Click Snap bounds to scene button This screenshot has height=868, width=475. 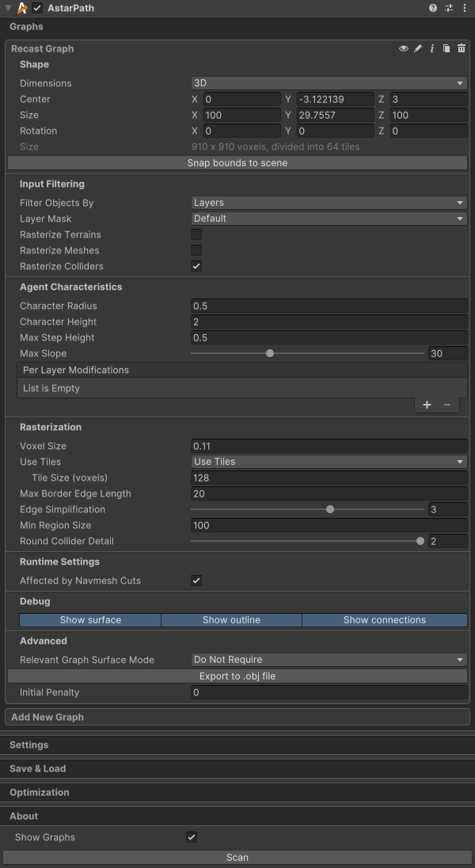pos(237,163)
